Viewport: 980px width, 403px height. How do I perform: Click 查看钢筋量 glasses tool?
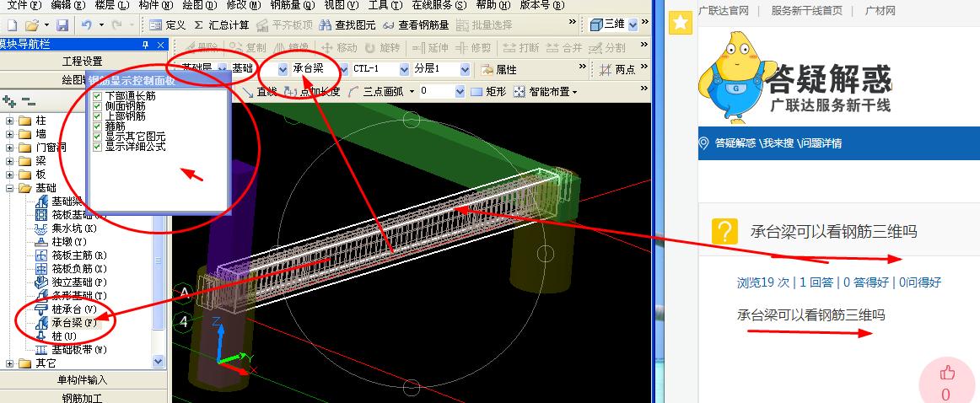point(416,25)
